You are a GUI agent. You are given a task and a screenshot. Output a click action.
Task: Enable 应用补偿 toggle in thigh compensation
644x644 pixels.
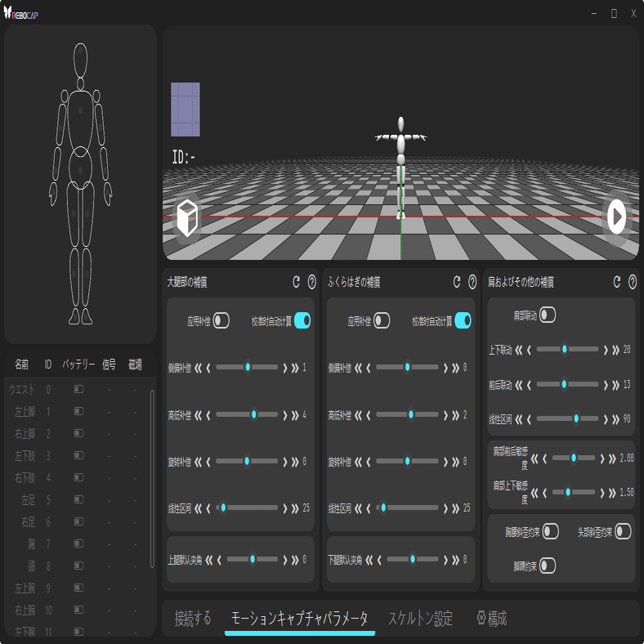click(x=221, y=321)
